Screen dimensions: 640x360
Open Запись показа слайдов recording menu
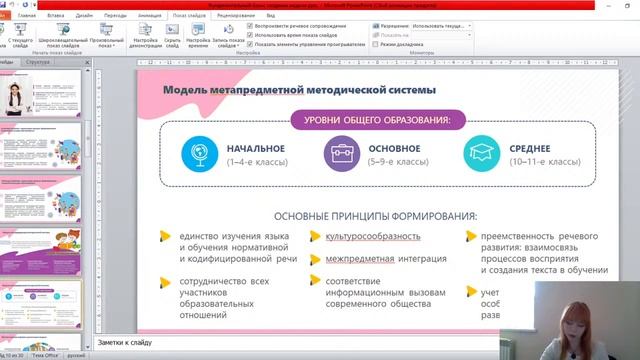[x=229, y=36]
